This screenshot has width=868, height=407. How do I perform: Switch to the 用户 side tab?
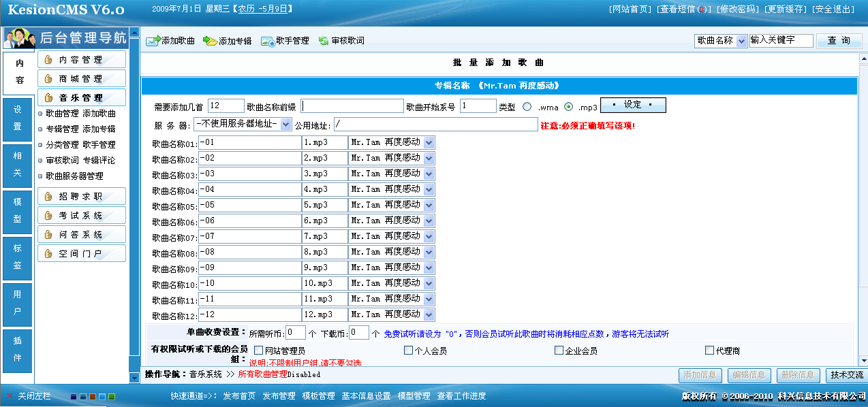pyautogui.click(x=18, y=303)
